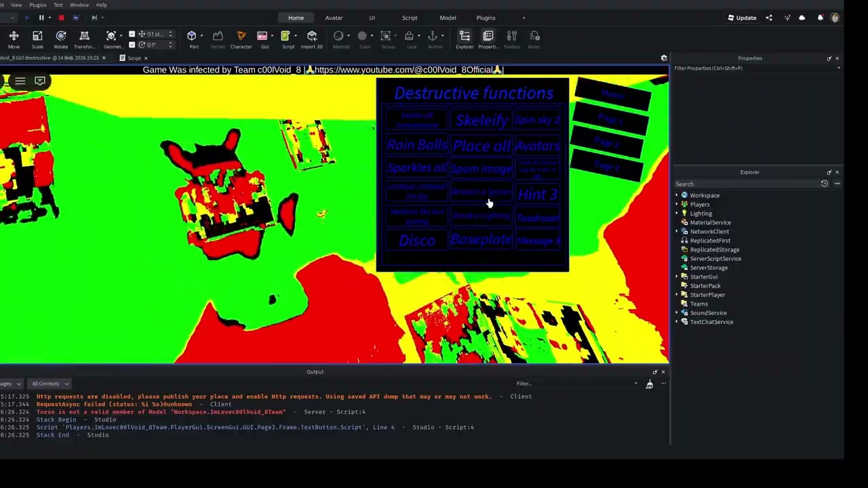This screenshot has height=488, width=868.
Task: Switch to the Avatar ribbon tab
Action: (334, 18)
